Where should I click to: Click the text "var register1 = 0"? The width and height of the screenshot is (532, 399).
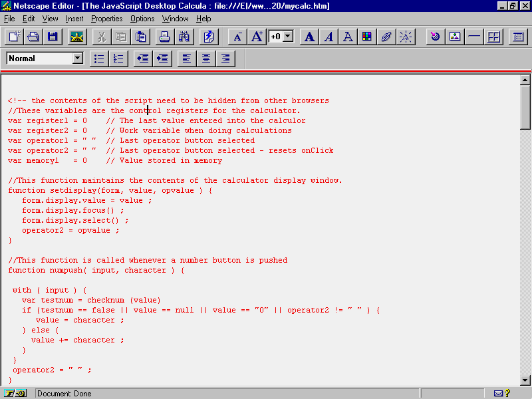pyautogui.click(x=47, y=120)
